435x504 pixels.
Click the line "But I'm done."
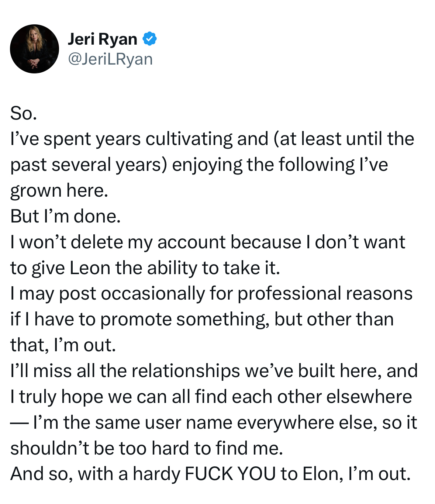point(65,216)
